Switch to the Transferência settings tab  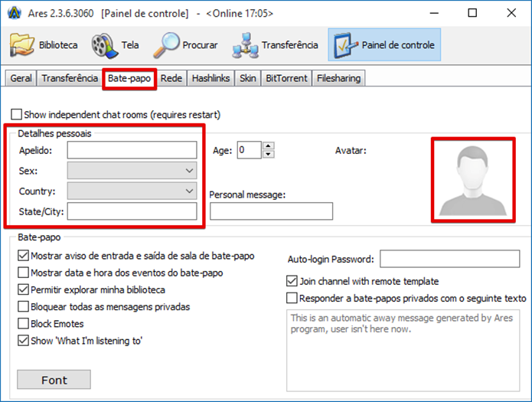(x=70, y=78)
